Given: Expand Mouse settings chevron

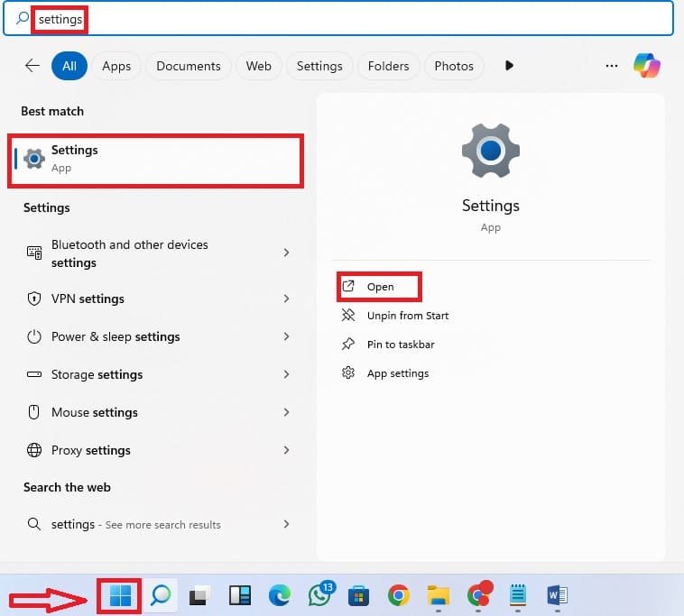Looking at the screenshot, I should 286,412.
